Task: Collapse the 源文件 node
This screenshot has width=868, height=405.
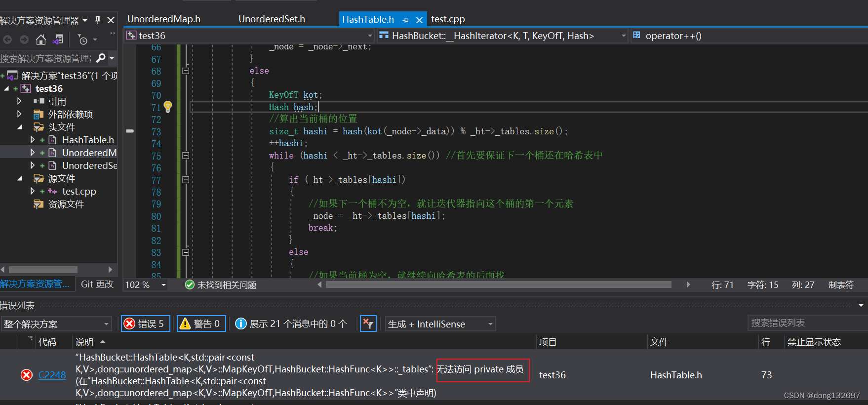Action: click(x=20, y=179)
